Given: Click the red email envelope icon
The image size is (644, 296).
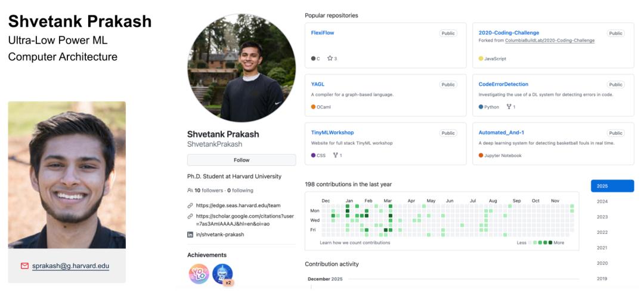Looking at the screenshot, I should (25, 266).
